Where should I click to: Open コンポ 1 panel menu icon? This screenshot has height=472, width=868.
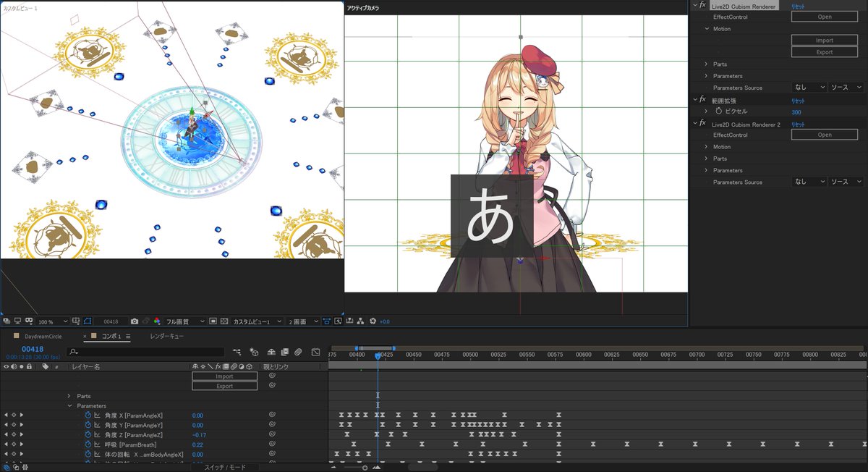click(128, 337)
